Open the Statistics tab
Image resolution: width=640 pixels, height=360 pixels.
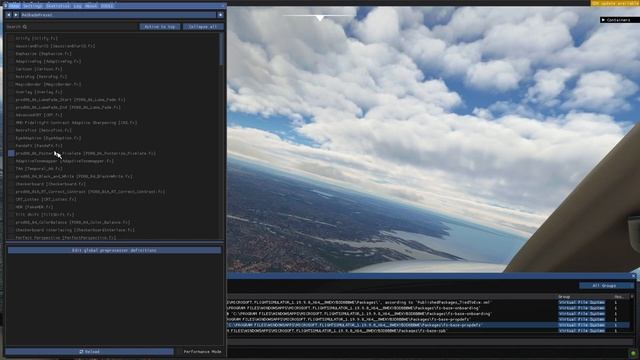point(58,6)
